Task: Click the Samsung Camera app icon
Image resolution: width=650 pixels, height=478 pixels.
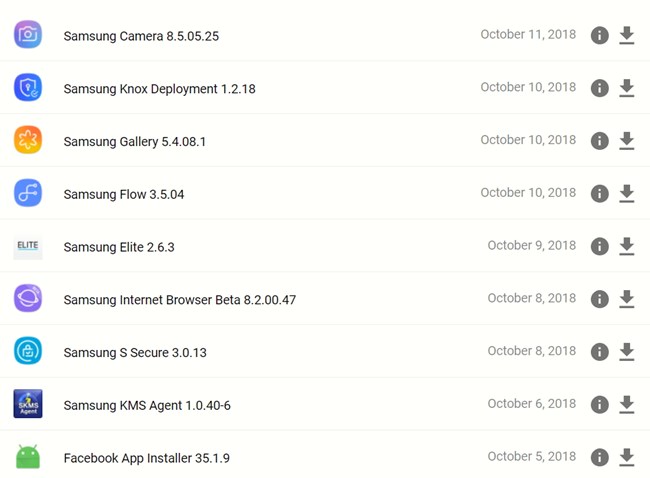Action: 28,35
